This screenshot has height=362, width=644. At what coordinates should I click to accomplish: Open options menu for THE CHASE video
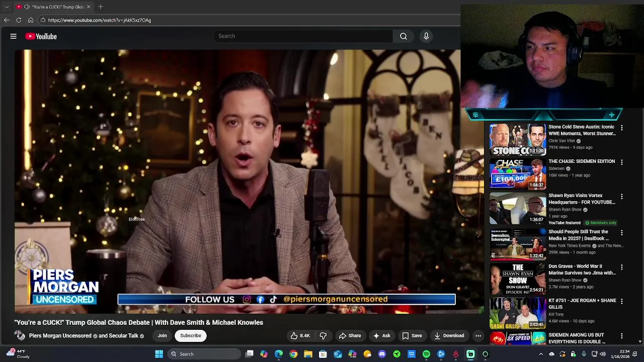pyautogui.click(x=622, y=162)
